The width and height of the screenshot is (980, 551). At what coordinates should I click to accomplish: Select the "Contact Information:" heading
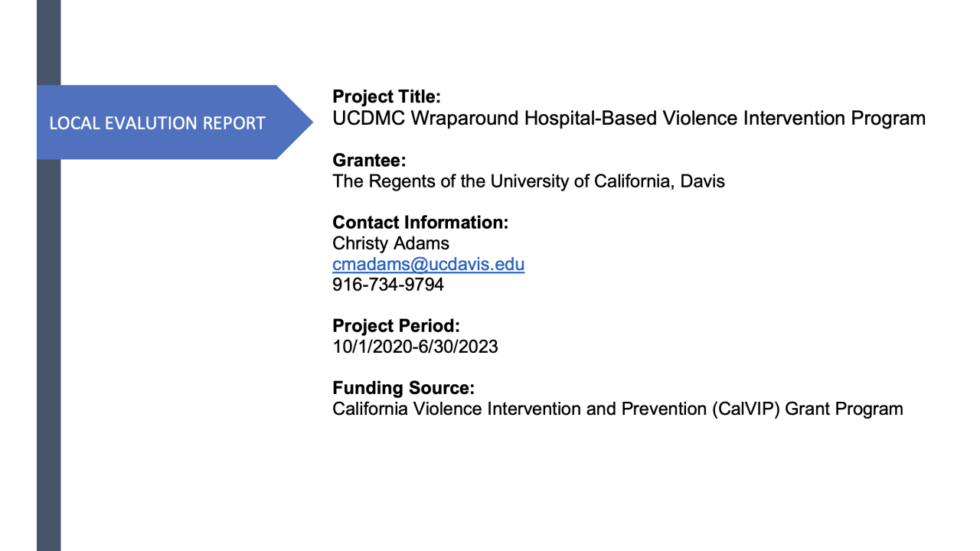coord(420,223)
